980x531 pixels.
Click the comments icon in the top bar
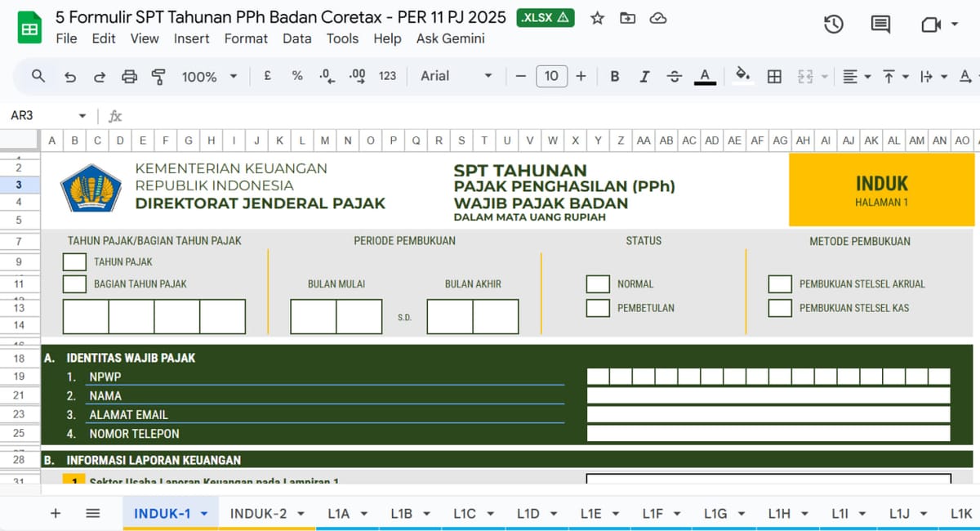pyautogui.click(x=880, y=25)
